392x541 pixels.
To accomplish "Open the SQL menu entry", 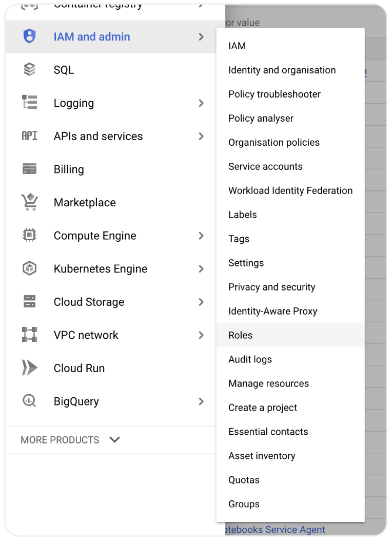I will [111, 70].
